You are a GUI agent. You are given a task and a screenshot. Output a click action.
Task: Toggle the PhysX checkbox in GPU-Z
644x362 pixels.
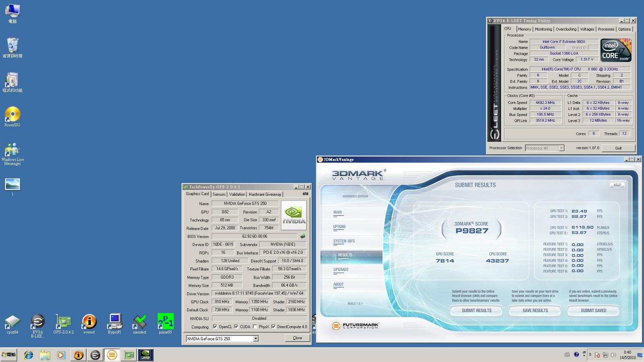click(x=255, y=327)
